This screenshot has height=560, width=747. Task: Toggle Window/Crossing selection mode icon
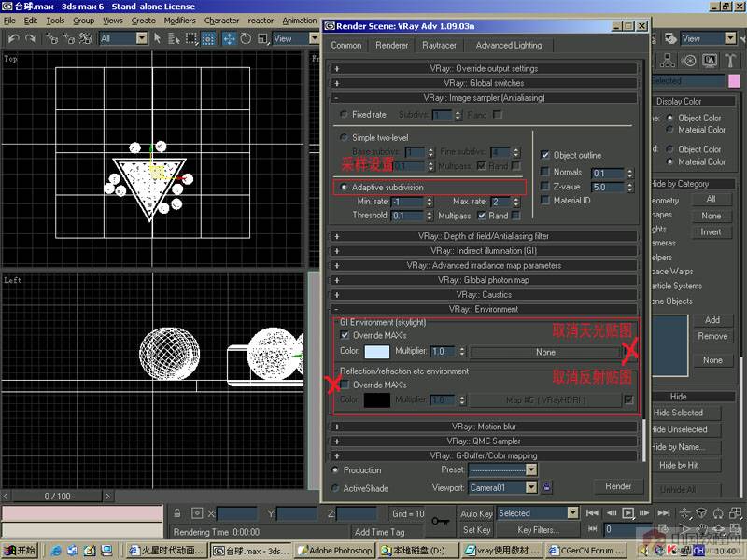(x=208, y=38)
